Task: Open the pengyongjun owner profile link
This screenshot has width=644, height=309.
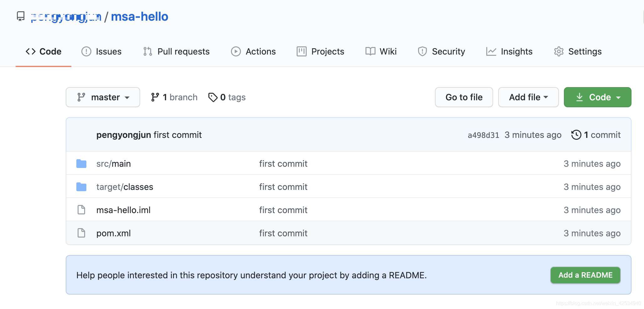Action: (66, 17)
